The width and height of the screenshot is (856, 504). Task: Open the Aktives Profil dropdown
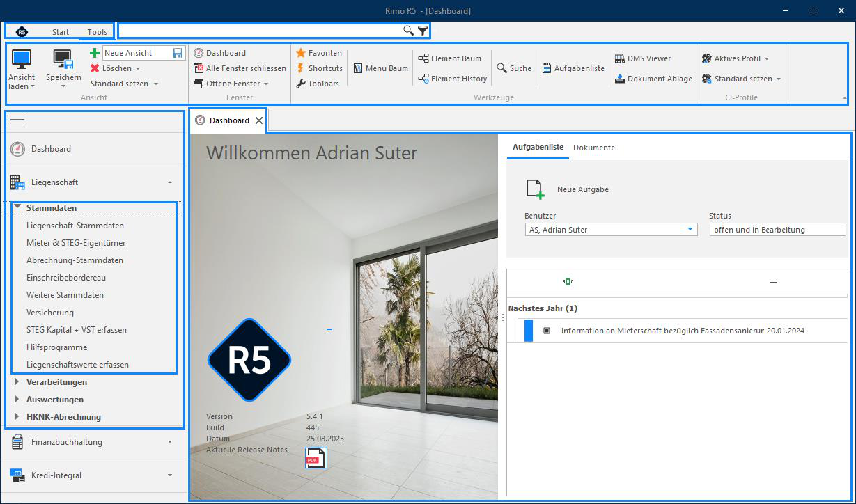[x=767, y=58]
